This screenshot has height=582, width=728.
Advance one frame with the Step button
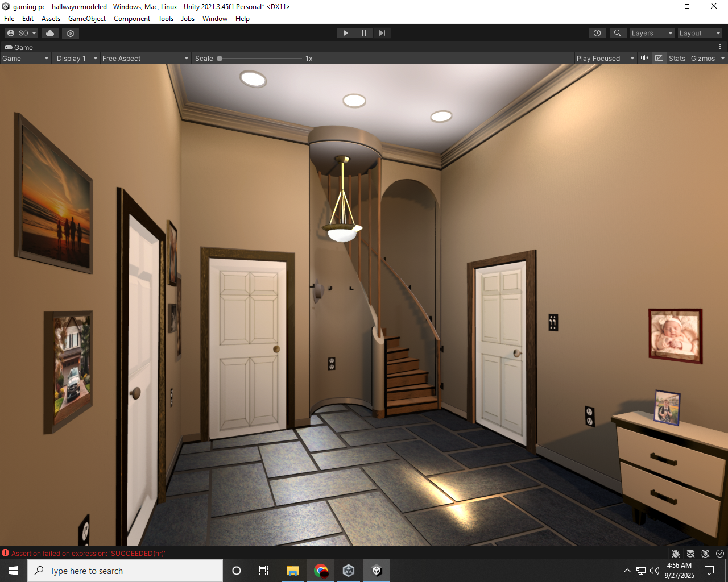382,33
